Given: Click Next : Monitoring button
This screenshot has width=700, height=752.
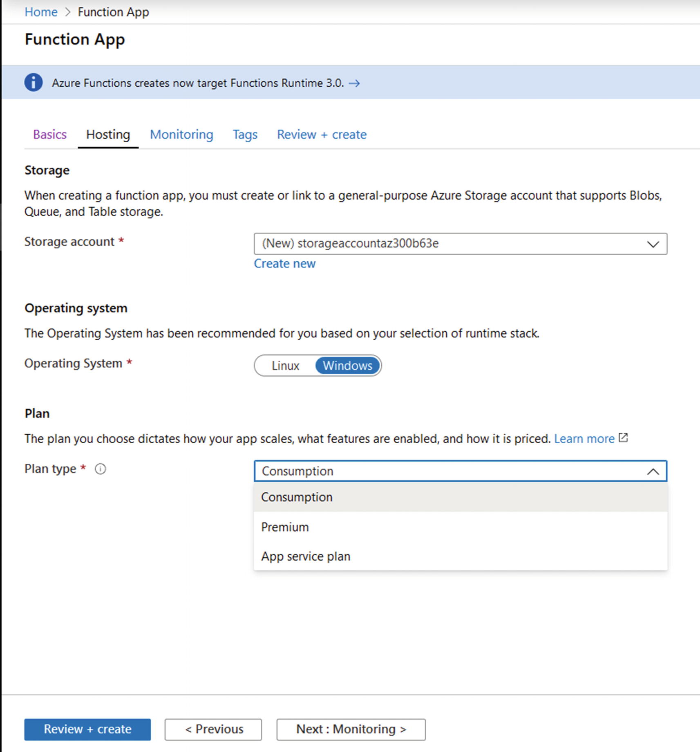Looking at the screenshot, I should (351, 729).
